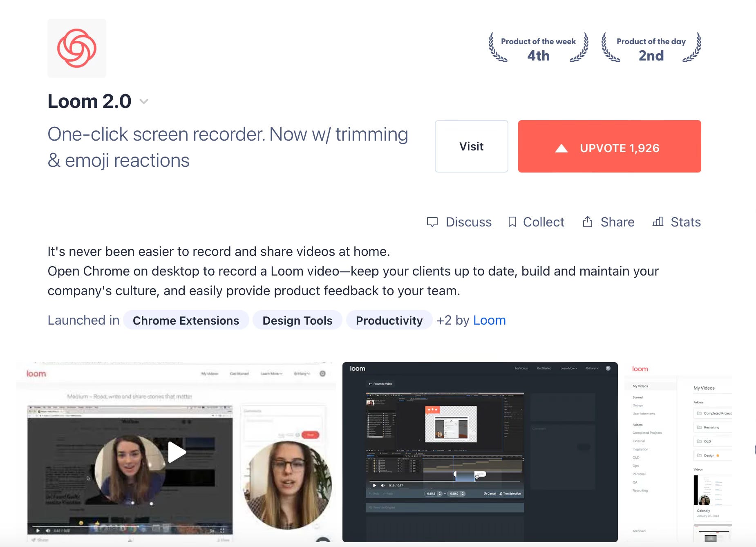The width and height of the screenshot is (756, 547).
Task: Open the Design Tools topic tag
Action: tap(297, 320)
